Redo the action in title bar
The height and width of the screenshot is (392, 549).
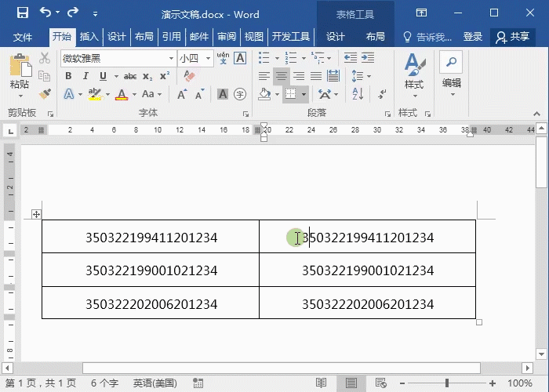point(73,13)
